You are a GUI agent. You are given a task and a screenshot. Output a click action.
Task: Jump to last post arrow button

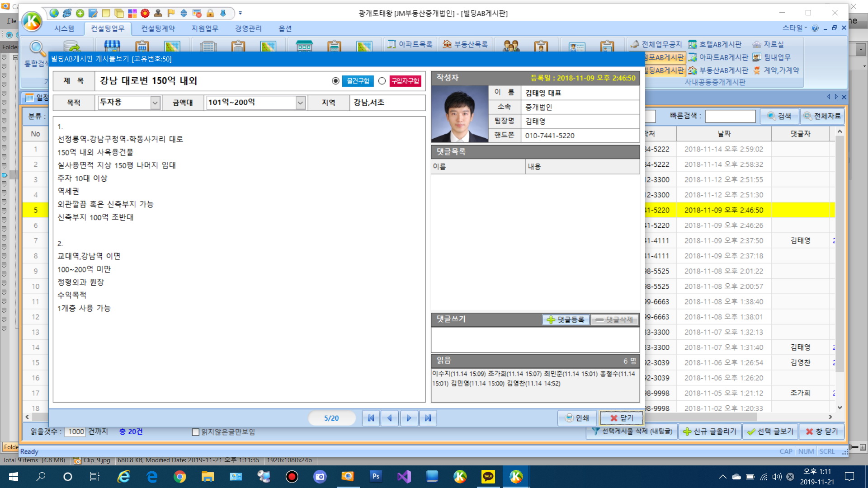[428, 418]
